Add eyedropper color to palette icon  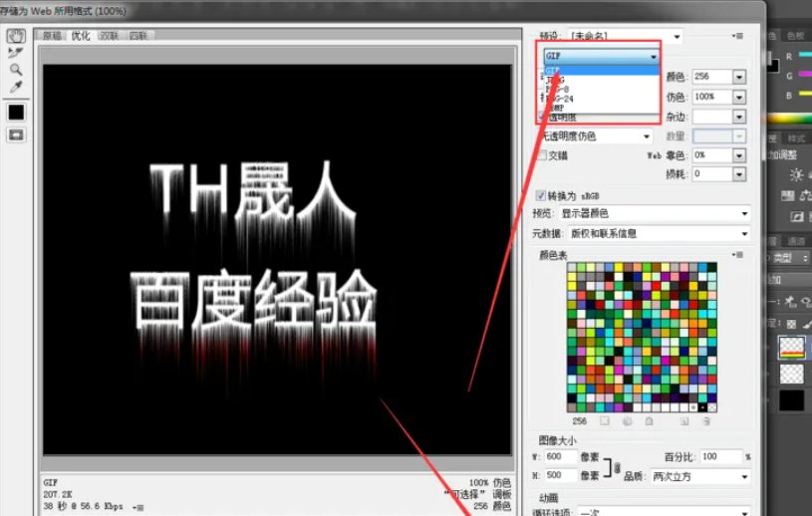pyautogui.click(x=683, y=421)
